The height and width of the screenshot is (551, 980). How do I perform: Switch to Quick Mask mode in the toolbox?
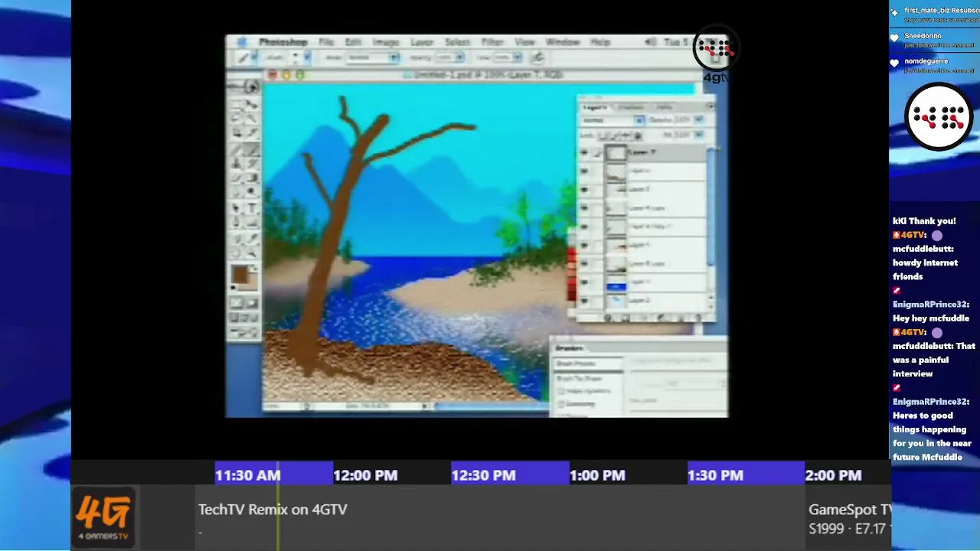[251, 304]
